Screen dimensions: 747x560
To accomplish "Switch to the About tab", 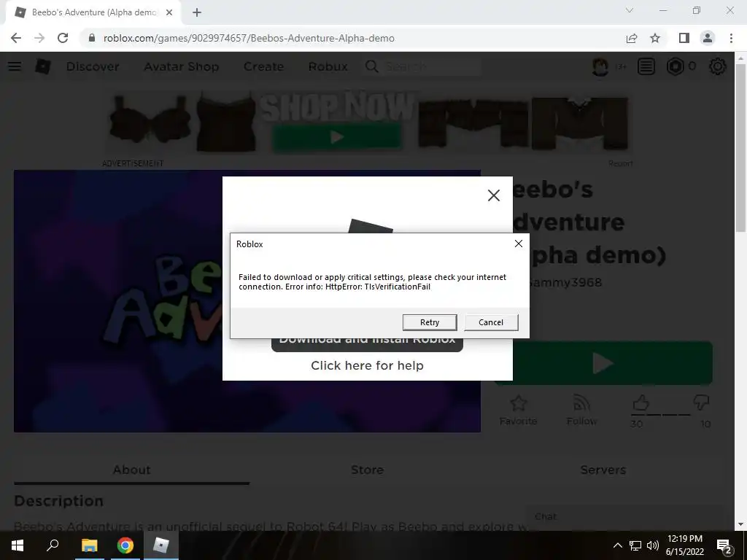I will [131, 470].
